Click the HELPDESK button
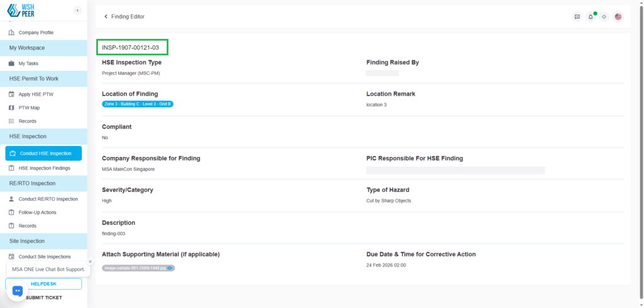The width and height of the screenshot is (644, 308). point(43,284)
